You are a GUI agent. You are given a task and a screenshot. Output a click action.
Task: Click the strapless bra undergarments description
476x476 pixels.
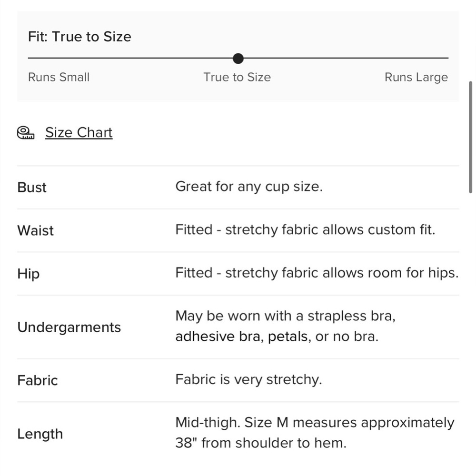point(285,326)
